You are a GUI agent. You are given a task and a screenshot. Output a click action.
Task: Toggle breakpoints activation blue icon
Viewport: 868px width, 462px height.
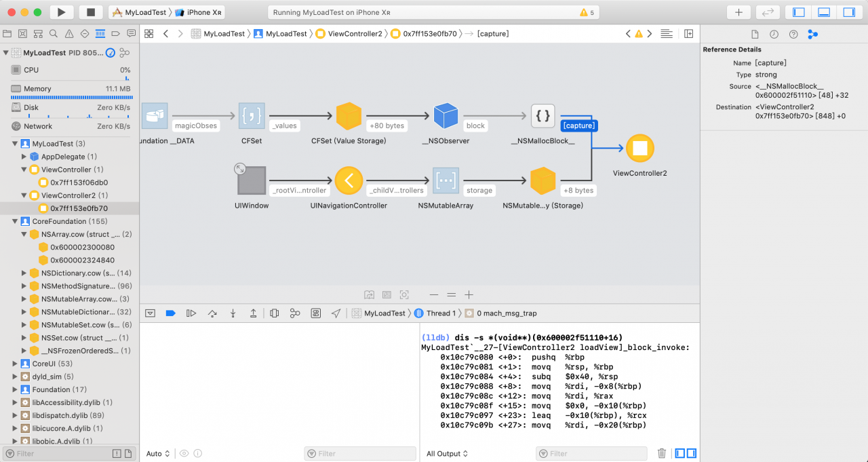171,313
